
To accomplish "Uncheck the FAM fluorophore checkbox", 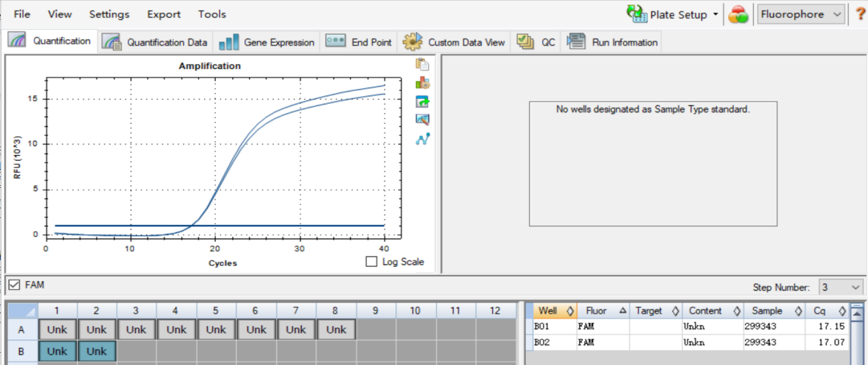I will click(x=14, y=284).
